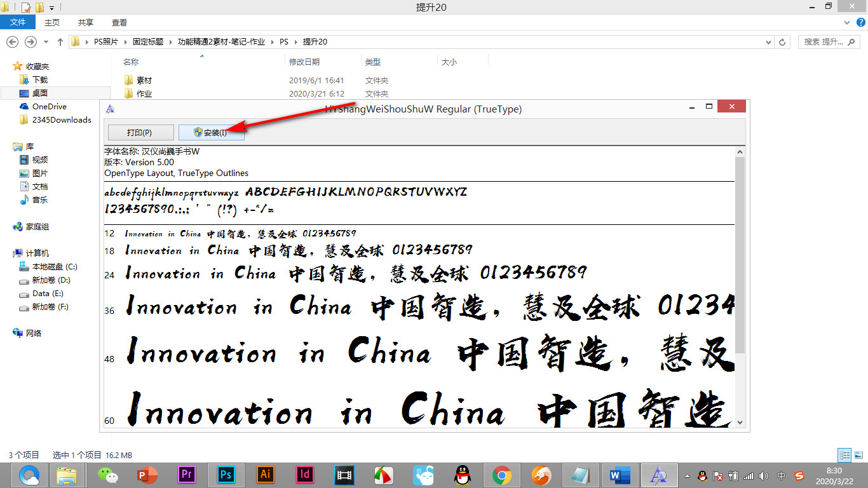Click the 打印(P) print button
The width and height of the screenshot is (868, 488).
tap(140, 132)
